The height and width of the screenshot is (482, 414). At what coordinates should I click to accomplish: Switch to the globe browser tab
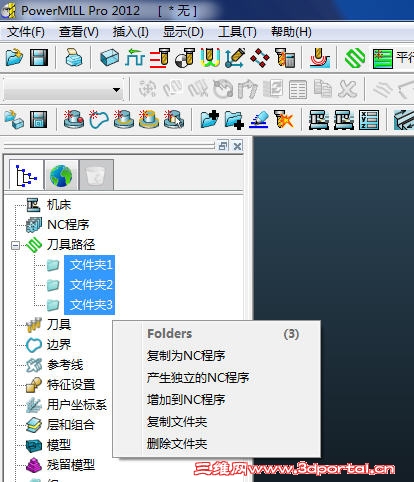(61, 175)
